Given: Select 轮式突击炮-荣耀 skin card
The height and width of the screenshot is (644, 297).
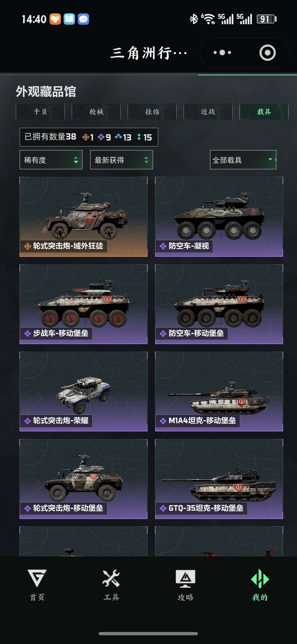Looking at the screenshot, I should point(84,391).
